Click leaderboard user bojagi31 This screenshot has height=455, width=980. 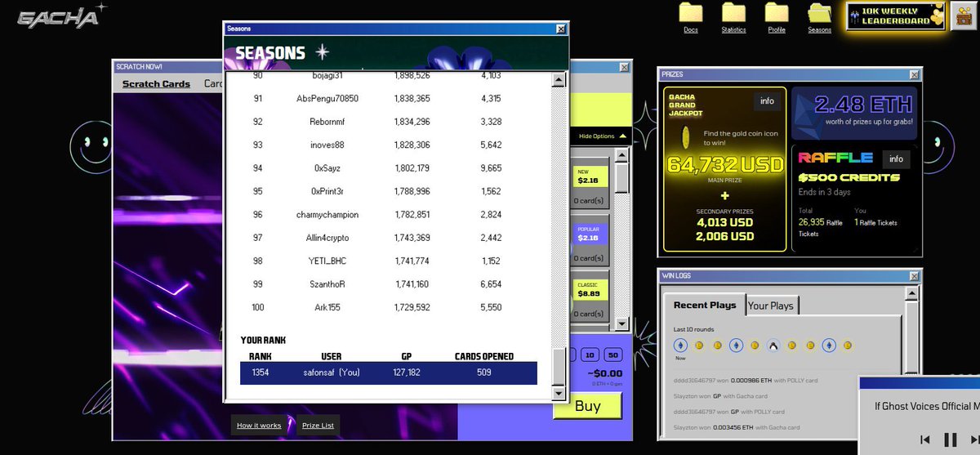tap(327, 75)
